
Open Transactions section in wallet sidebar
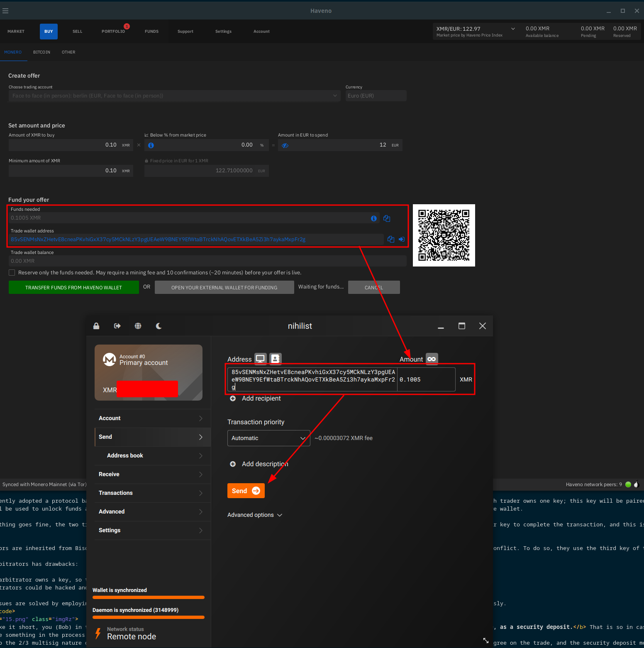153,493
